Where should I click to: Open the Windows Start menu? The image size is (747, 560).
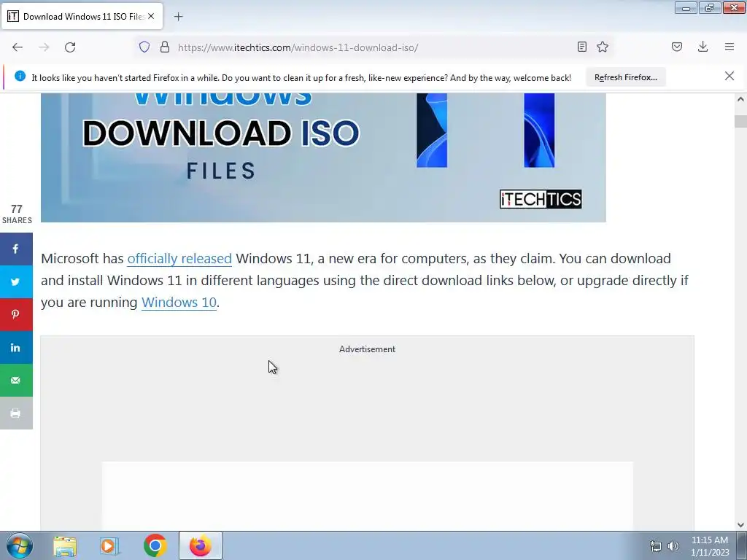20,545
